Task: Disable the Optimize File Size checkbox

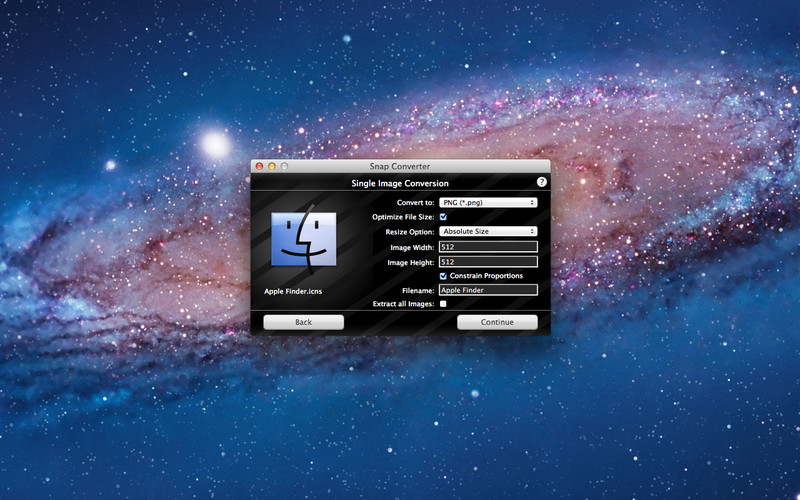Action: (x=443, y=216)
